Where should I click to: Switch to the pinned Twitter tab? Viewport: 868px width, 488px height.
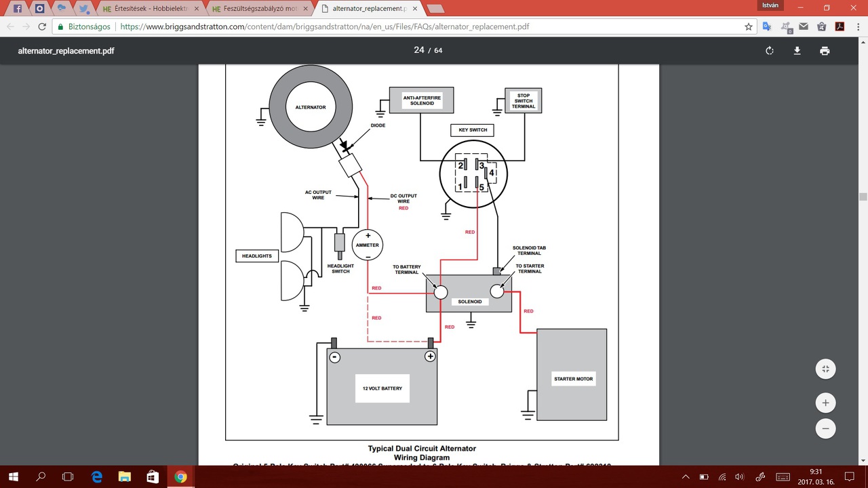tap(83, 9)
